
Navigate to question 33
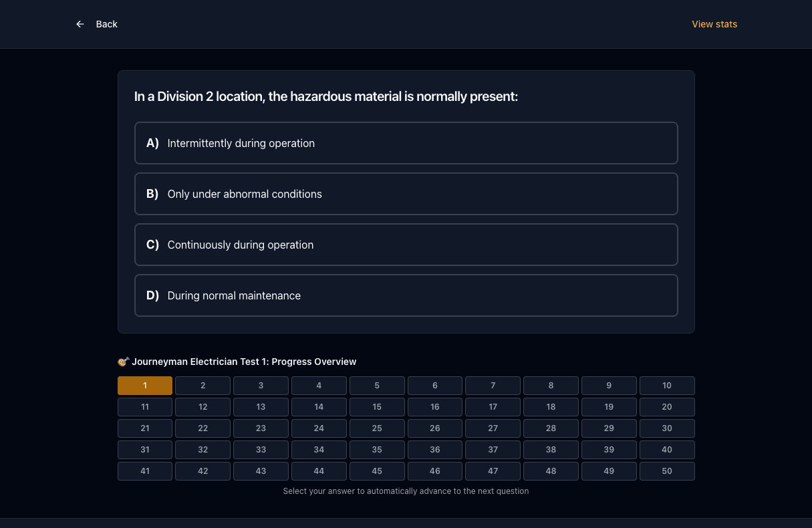[x=261, y=450]
